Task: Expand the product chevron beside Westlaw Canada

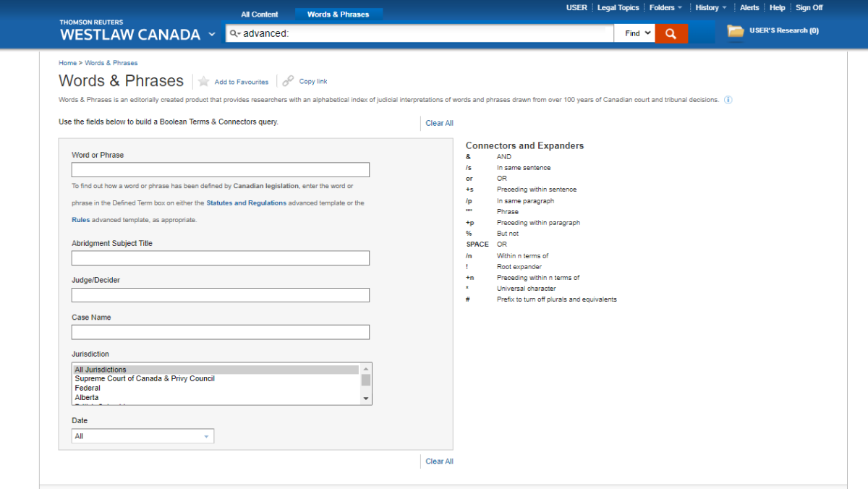Action: point(211,33)
